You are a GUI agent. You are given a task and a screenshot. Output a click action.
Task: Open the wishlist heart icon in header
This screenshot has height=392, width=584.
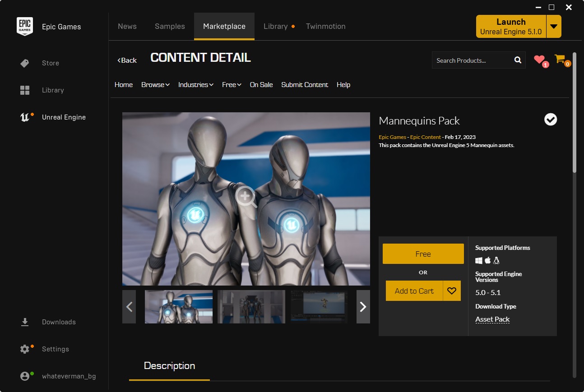[539, 60]
